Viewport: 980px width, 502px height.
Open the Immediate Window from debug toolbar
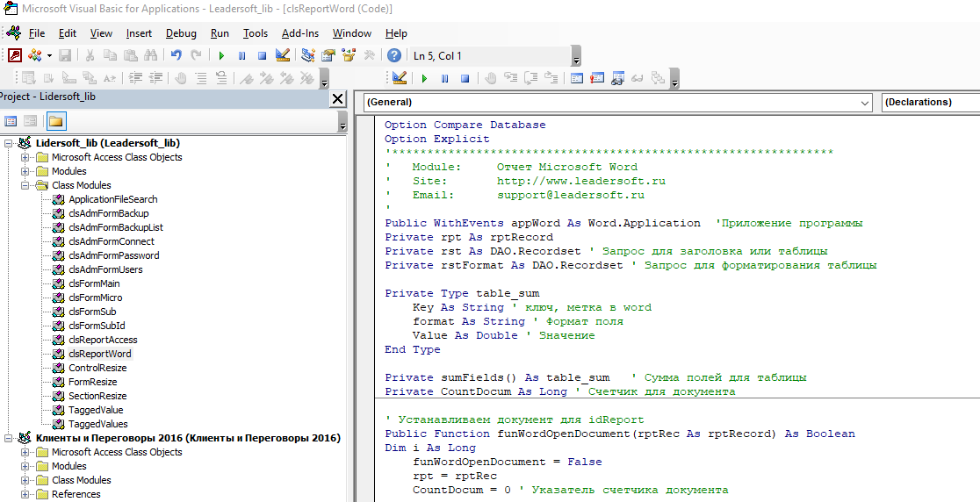pyautogui.click(x=597, y=78)
